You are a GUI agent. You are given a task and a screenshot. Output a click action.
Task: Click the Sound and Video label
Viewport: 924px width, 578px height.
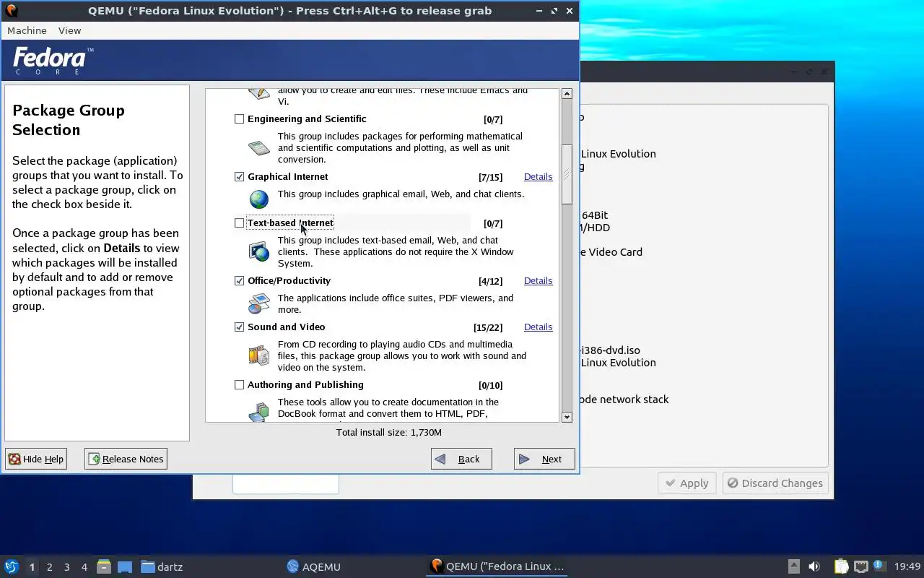[286, 327]
